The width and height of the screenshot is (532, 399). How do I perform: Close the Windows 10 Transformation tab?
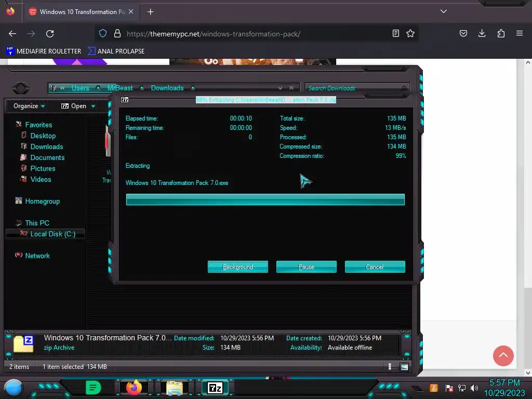point(131,11)
